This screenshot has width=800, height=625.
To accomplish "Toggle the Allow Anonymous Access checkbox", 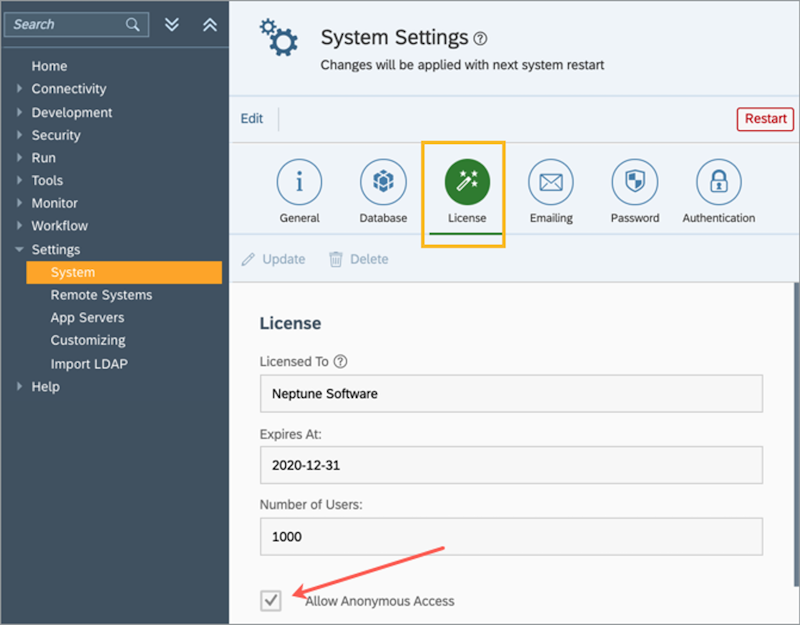I will click(x=271, y=600).
